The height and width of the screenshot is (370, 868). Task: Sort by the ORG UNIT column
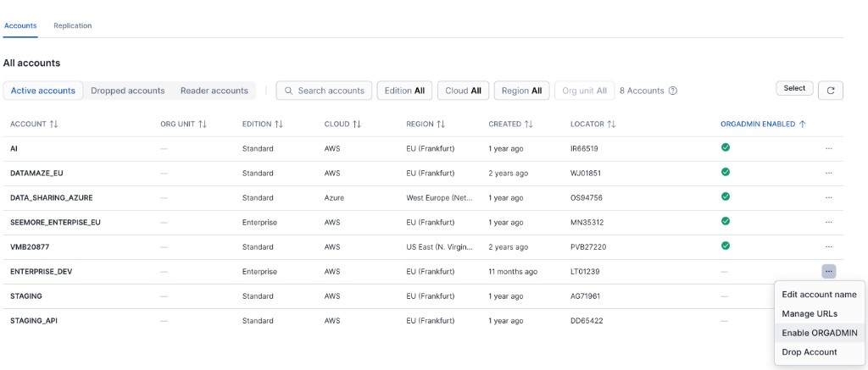point(183,124)
